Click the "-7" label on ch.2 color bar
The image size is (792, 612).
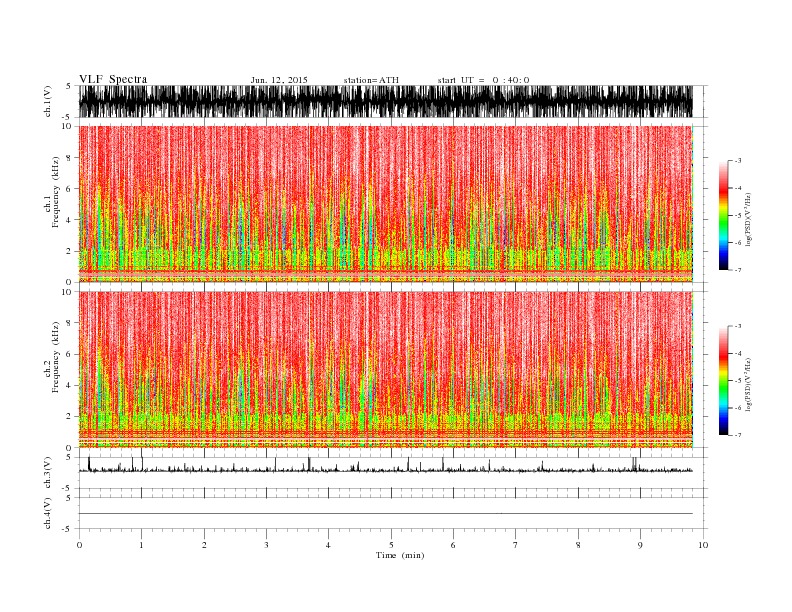(x=737, y=435)
